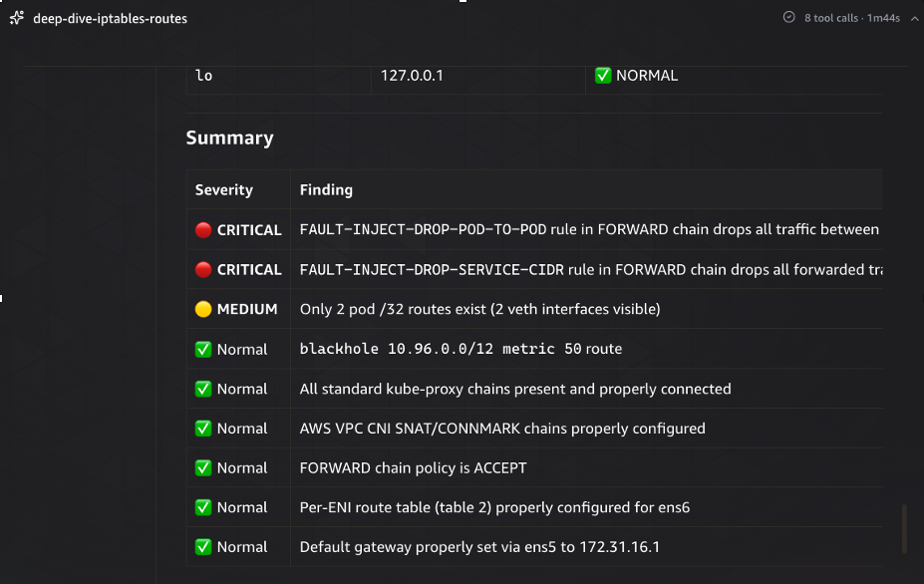Screen dimensions: 924x584
Task: Click the green check icon next to NORMAL
Action: [603, 76]
